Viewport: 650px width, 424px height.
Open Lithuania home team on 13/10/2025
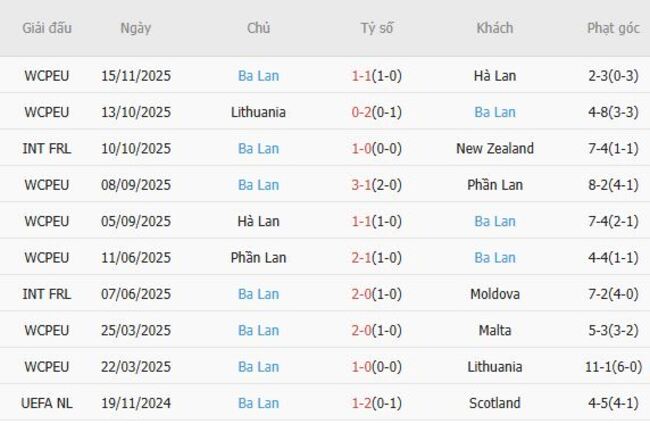[x=258, y=112]
